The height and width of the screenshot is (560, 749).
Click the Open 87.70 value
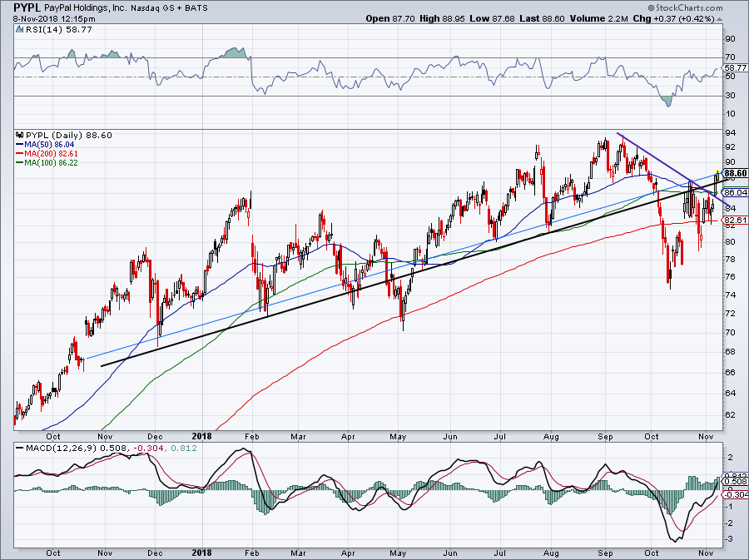[389, 18]
